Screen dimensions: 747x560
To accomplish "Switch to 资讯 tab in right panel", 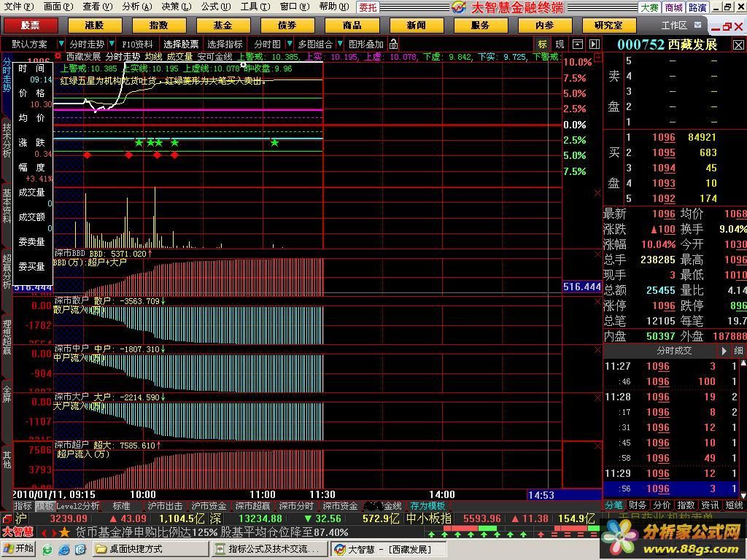I will pos(710,505).
